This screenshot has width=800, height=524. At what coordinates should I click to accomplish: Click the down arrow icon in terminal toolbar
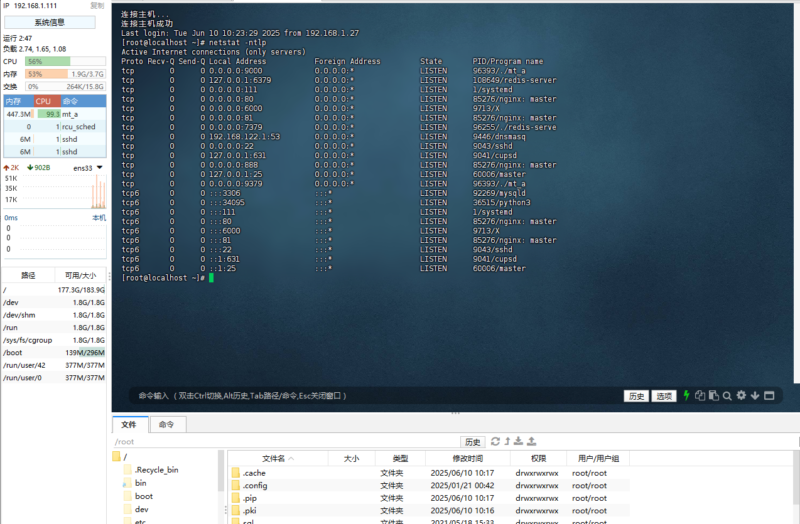[755, 395]
